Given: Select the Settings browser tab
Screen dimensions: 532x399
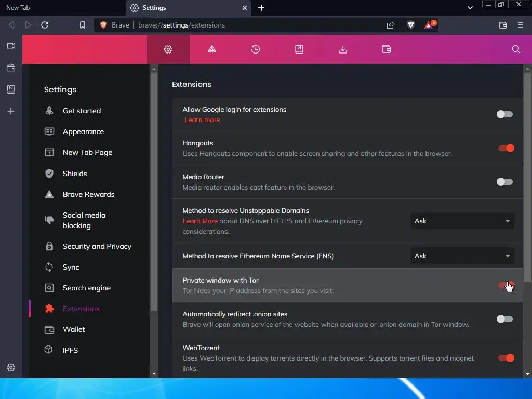Looking at the screenshot, I should pyautogui.click(x=188, y=8).
